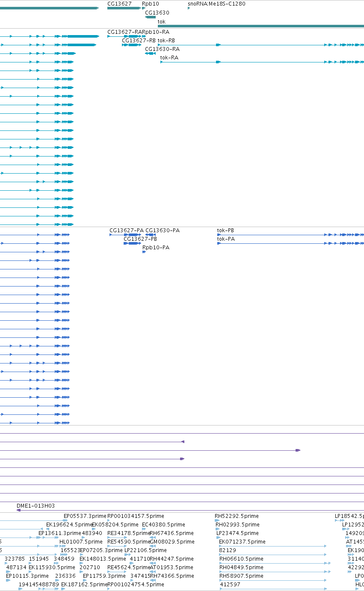Click the tok gene label
This screenshot has height=591, width=364.
click(162, 21)
